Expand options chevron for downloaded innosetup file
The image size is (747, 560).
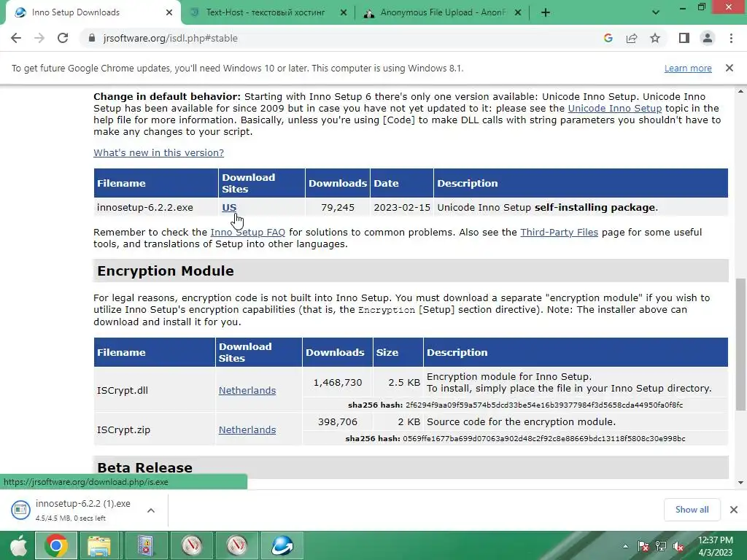point(151,510)
